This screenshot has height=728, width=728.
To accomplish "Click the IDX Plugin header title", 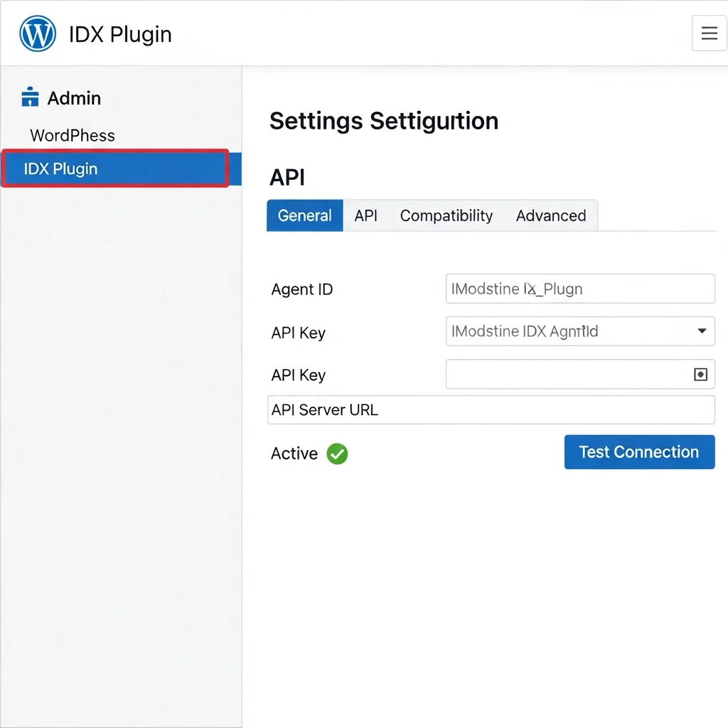I will [120, 34].
